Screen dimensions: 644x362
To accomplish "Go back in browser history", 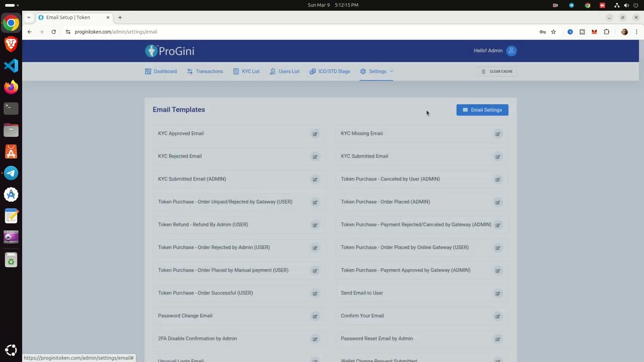I will click(x=30, y=32).
